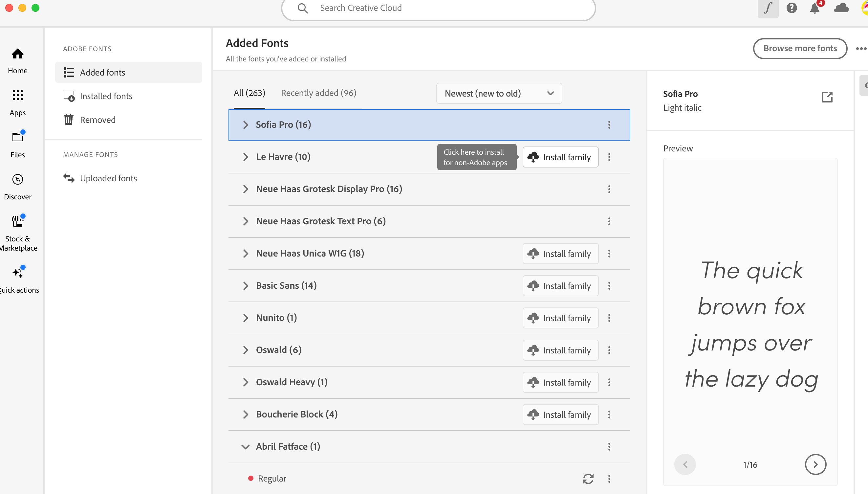Viewport: 868px width, 494px height.
Task: Click the sync icon on Regular row
Action: pyautogui.click(x=588, y=479)
